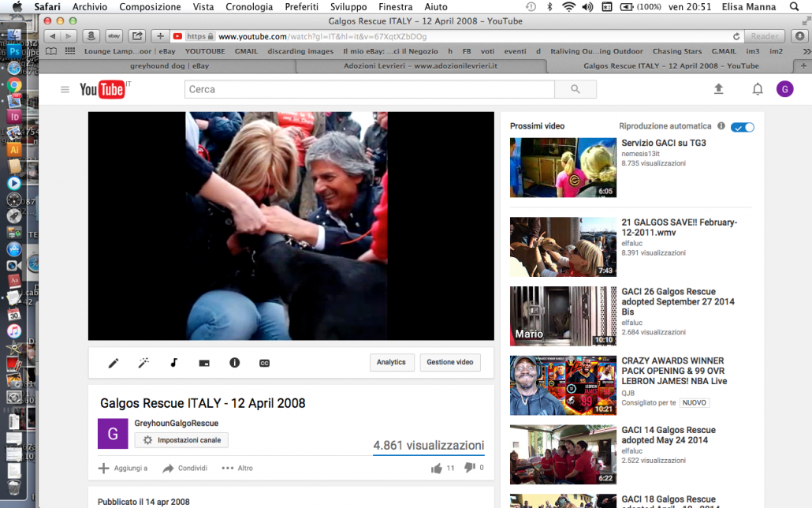
Task: Open the notifications bell
Action: 758,89
